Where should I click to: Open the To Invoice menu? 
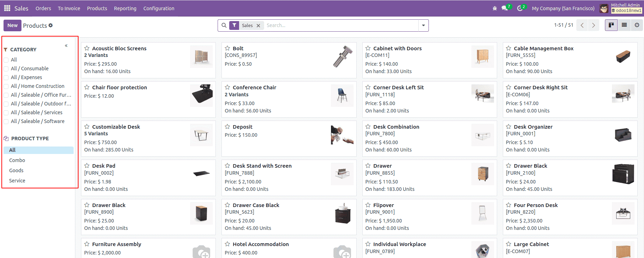click(69, 8)
